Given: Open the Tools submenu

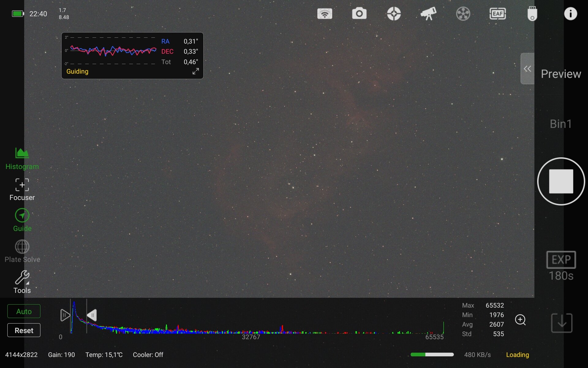Looking at the screenshot, I should [22, 282].
